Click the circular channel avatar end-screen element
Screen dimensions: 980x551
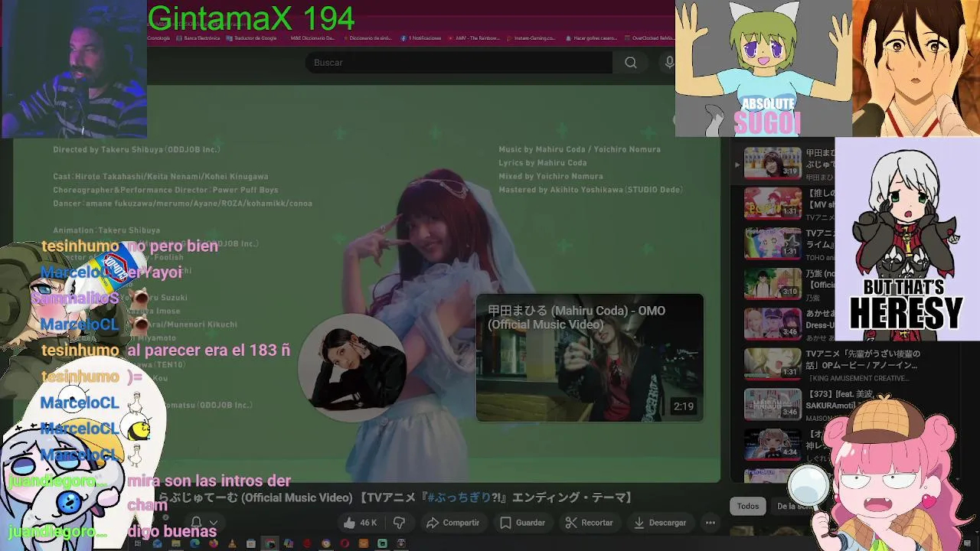click(x=353, y=367)
